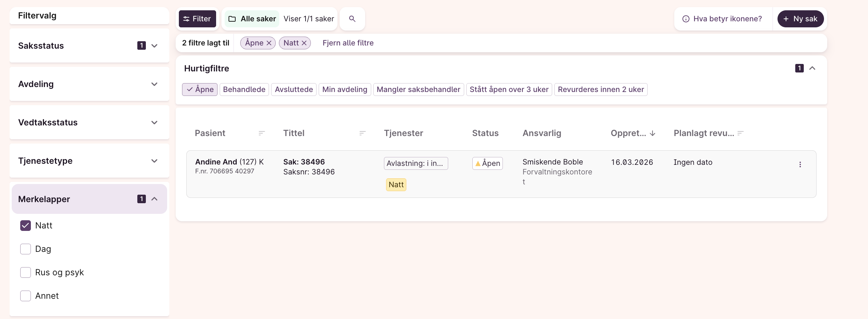
Task: Remove the Natt filter chip
Action: 304,43
